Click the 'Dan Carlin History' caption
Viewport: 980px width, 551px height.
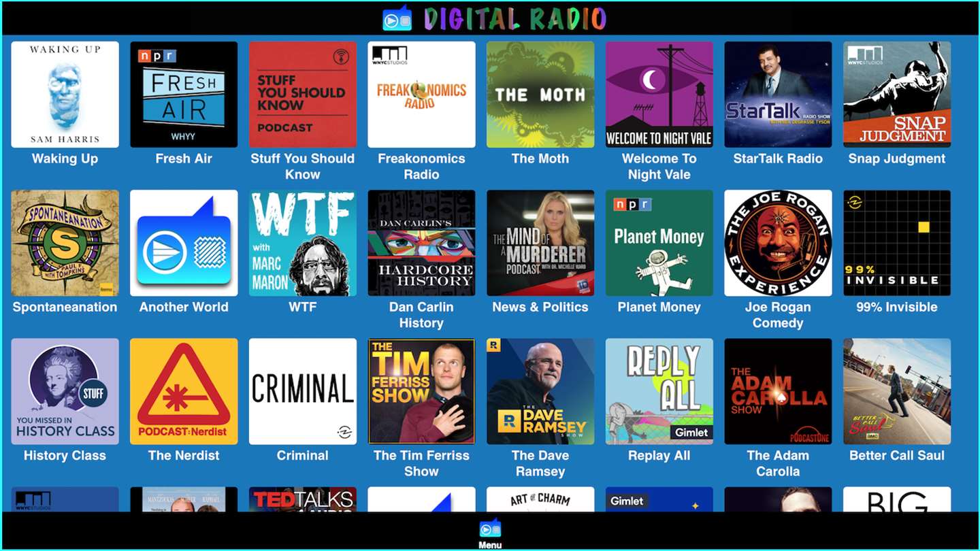tap(421, 315)
